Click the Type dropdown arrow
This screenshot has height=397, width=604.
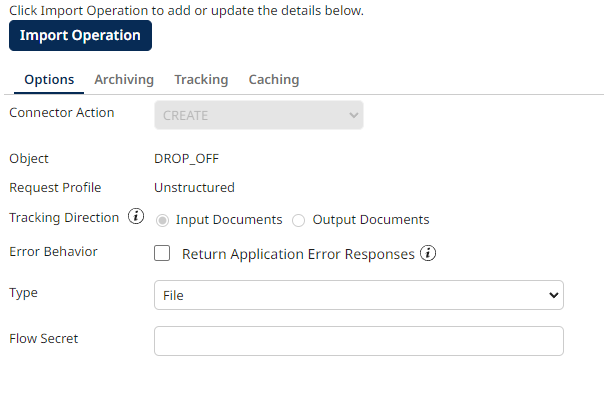coord(554,295)
